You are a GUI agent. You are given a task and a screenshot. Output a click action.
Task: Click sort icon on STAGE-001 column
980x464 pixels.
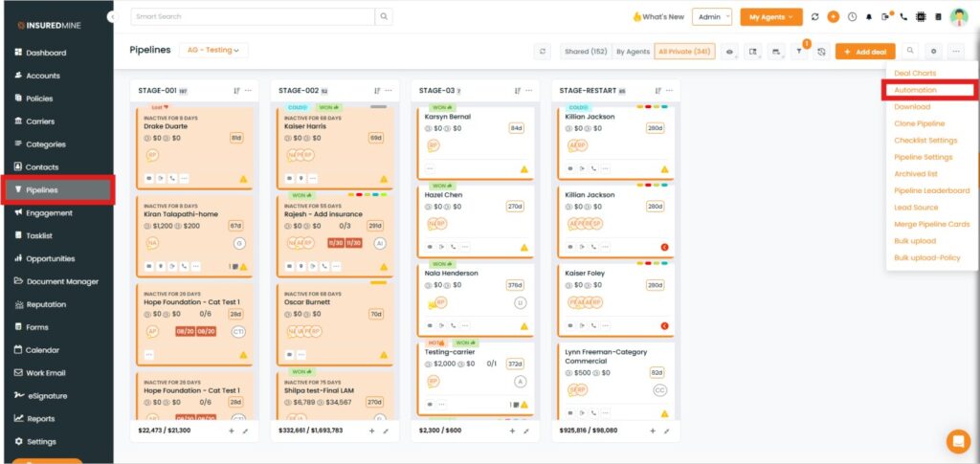236,91
